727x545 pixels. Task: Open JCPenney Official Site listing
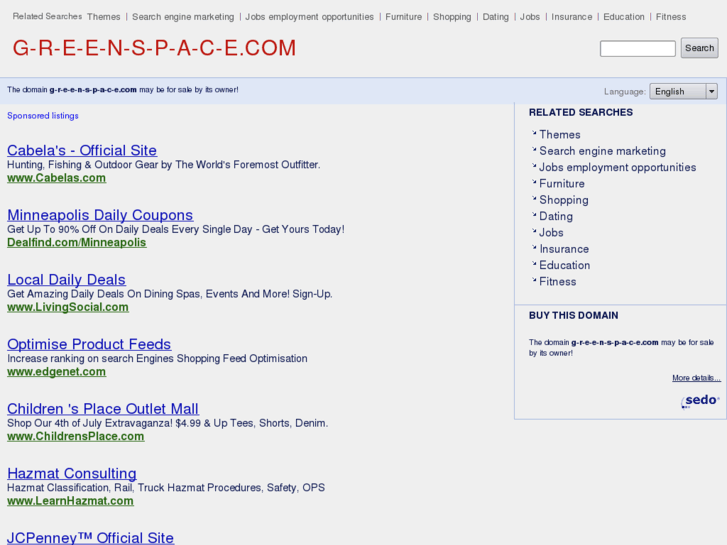[x=90, y=537]
